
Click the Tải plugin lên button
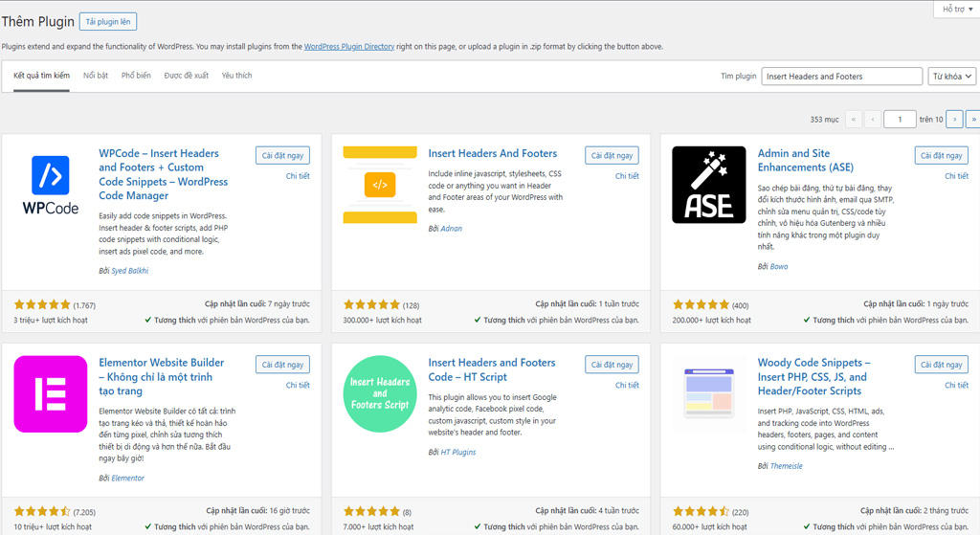coord(110,21)
